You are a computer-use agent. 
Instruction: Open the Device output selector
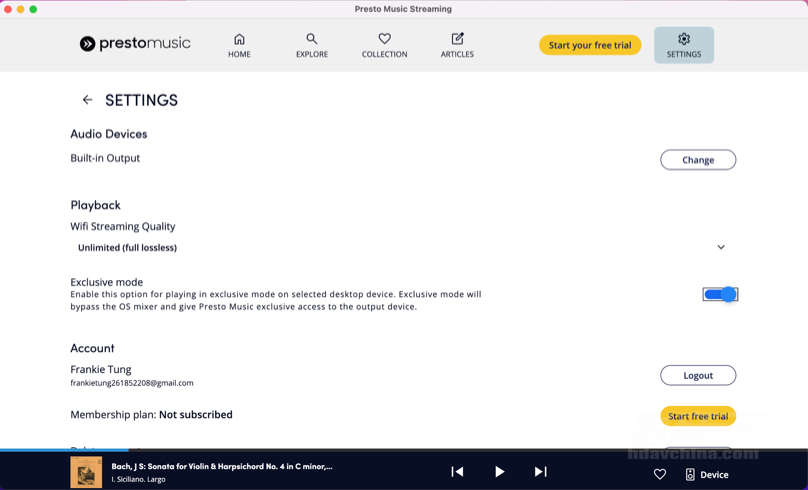[706, 475]
